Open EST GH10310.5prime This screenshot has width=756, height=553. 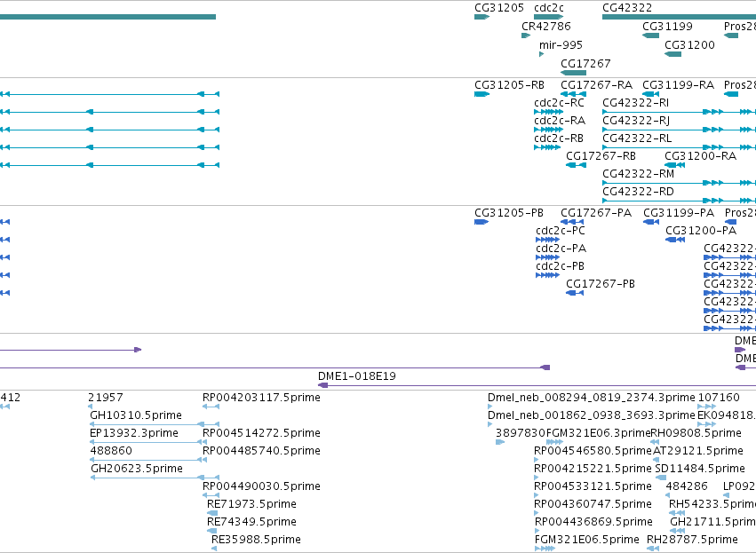136,415
